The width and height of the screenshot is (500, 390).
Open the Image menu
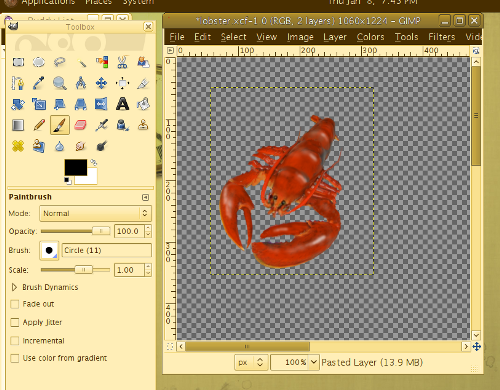pyautogui.click(x=300, y=37)
